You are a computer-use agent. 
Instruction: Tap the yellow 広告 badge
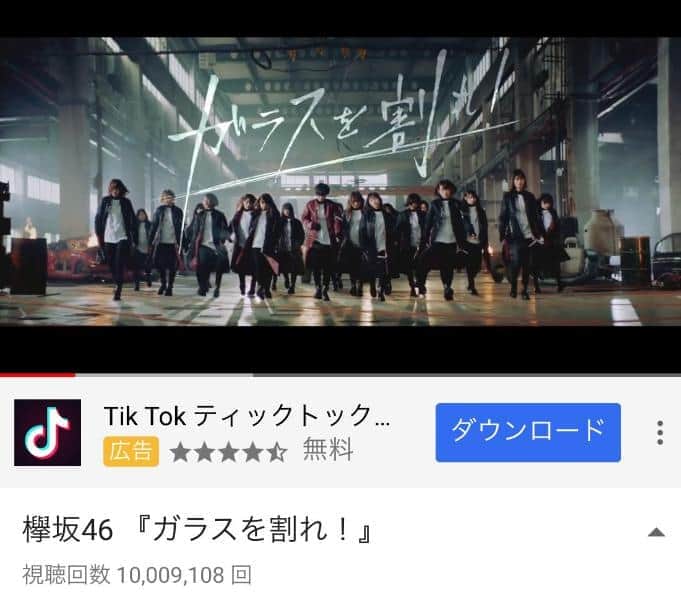pos(131,452)
